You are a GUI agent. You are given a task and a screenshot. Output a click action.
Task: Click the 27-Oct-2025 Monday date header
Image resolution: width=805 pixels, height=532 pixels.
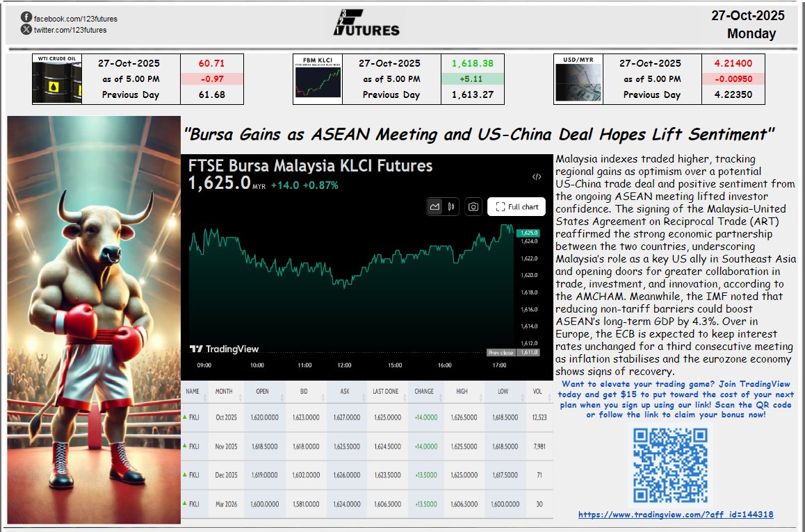pyautogui.click(x=749, y=24)
